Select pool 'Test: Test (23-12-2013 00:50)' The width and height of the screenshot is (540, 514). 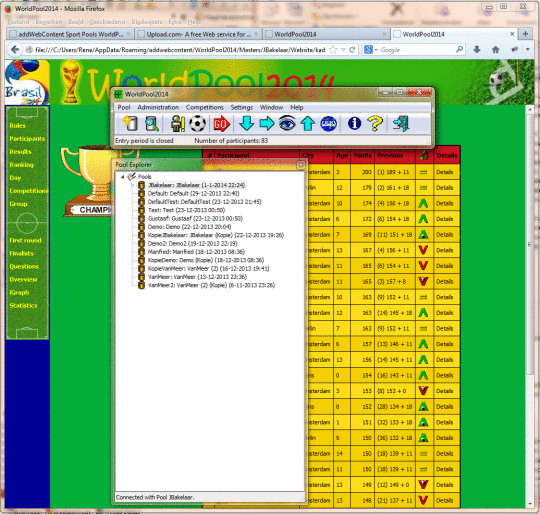click(186, 210)
